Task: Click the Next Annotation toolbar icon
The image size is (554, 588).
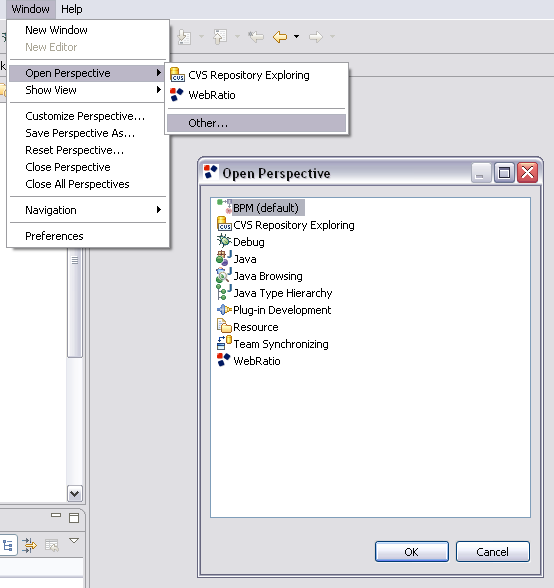Action: (x=184, y=37)
